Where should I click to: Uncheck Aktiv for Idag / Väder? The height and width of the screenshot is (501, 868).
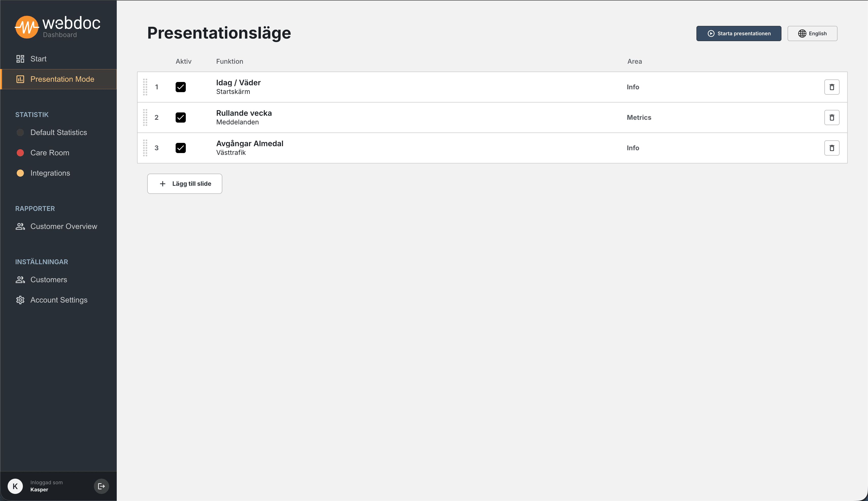point(181,87)
